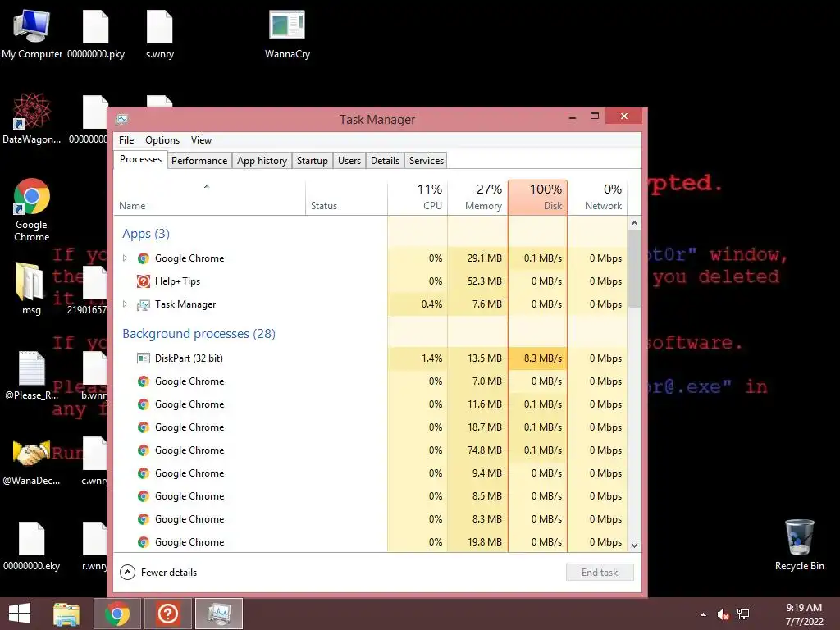Switch to the Performance tab
Screen dimensions: 840x630
[199, 161]
